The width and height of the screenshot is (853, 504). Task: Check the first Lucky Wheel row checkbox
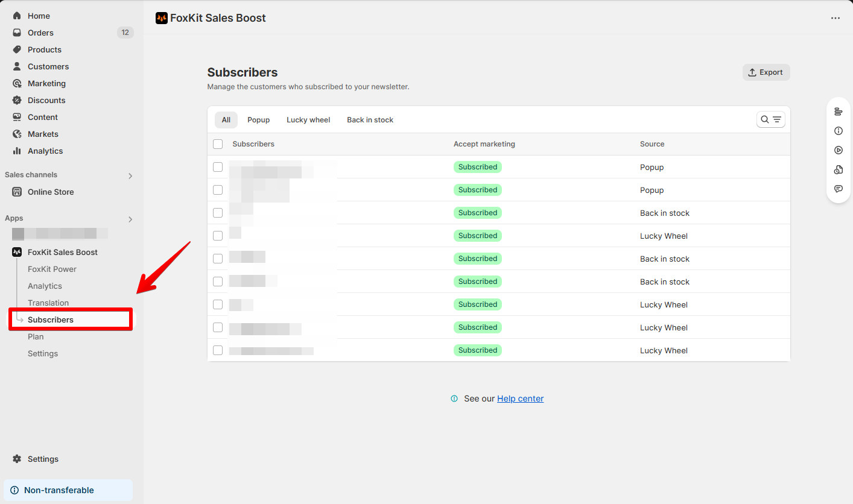(x=218, y=236)
